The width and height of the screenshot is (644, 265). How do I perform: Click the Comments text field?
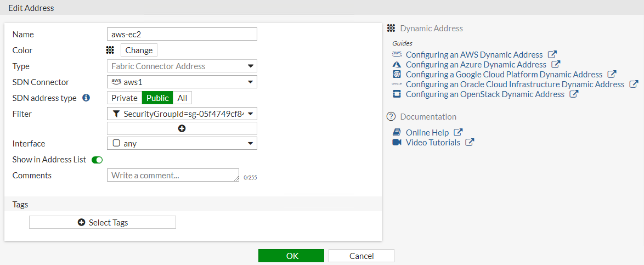click(x=173, y=175)
